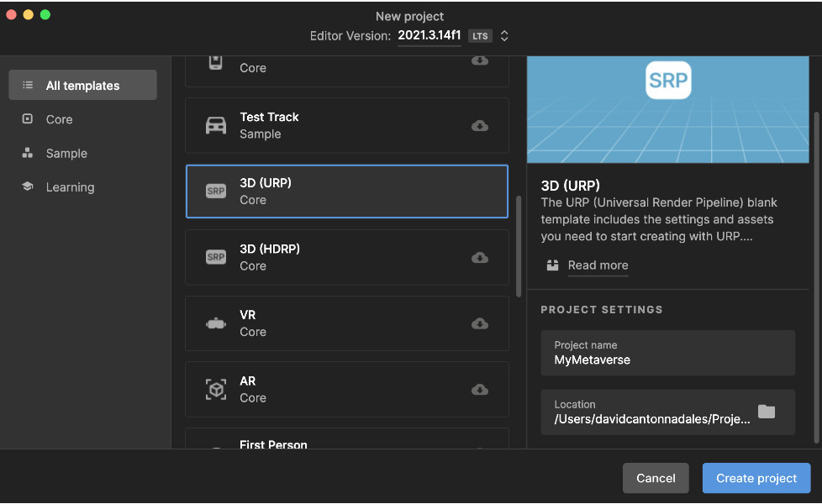The width and height of the screenshot is (822, 504).
Task: Open the Read more link
Action: 598,265
